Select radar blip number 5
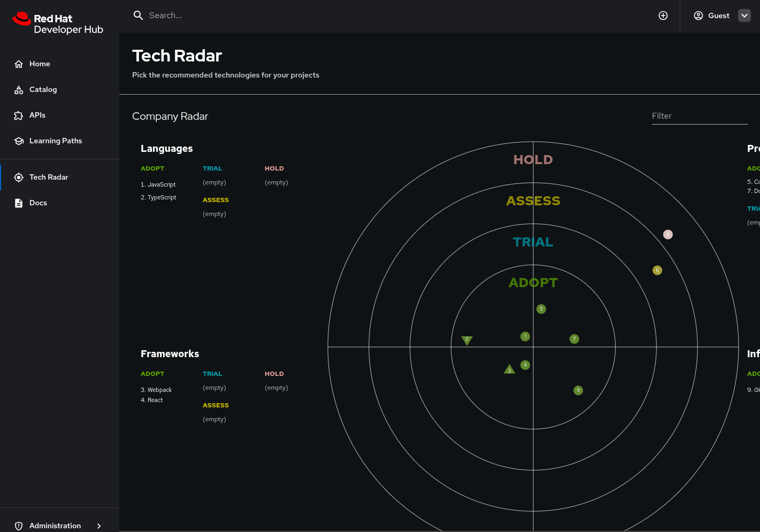This screenshot has width=760, height=532. click(x=541, y=309)
